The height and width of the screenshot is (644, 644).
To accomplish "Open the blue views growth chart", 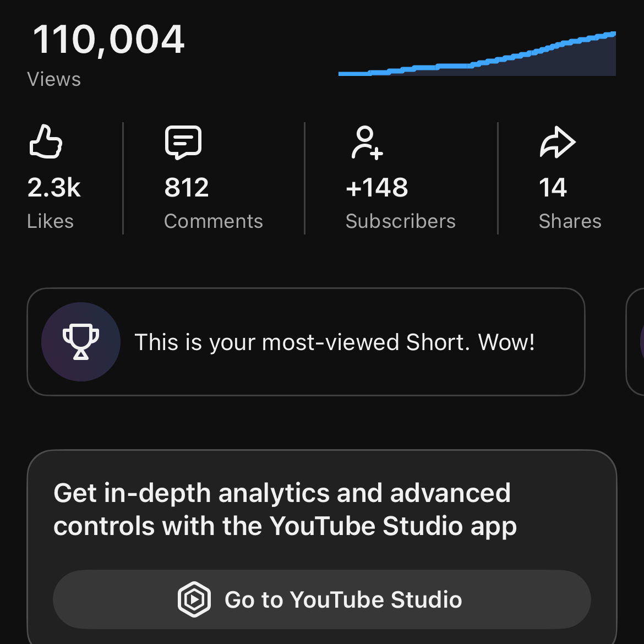I will [x=477, y=54].
